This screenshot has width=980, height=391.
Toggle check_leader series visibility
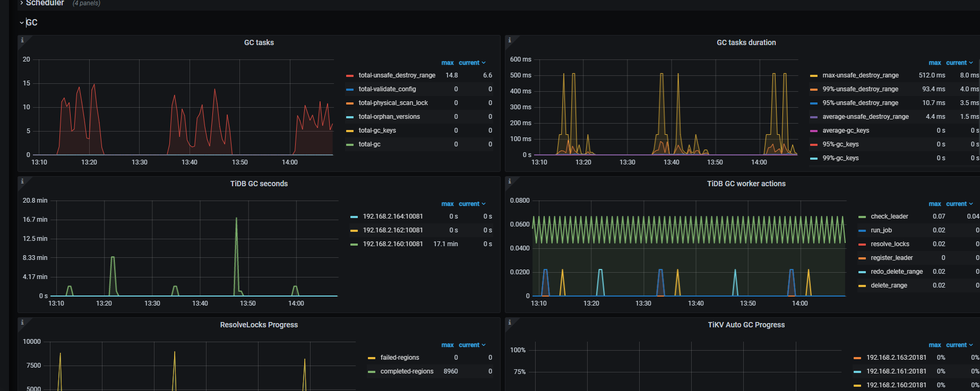889,216
